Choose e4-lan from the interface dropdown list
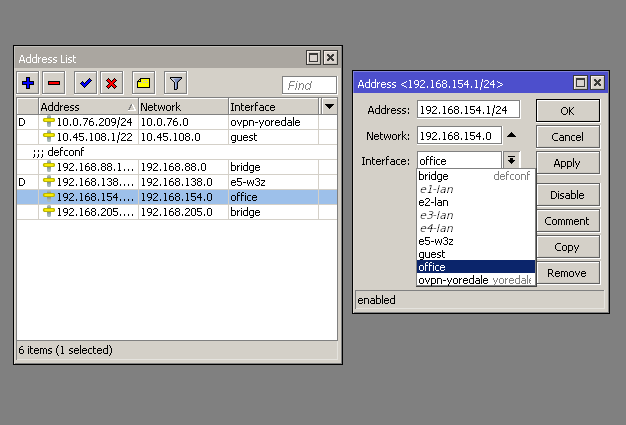 tap(475, 228)
